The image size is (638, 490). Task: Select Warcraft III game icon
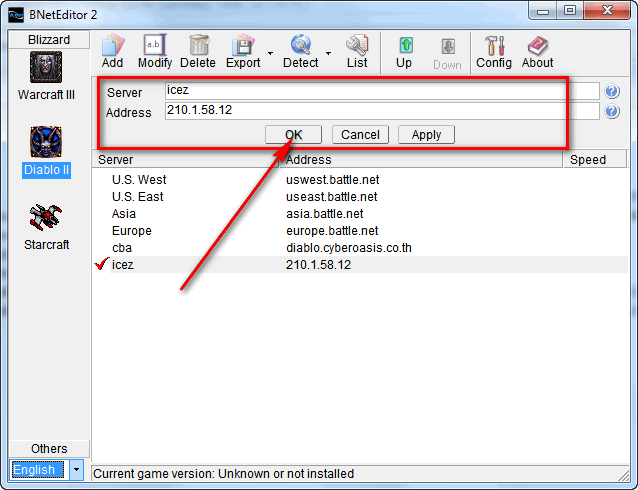click(46, 67)
